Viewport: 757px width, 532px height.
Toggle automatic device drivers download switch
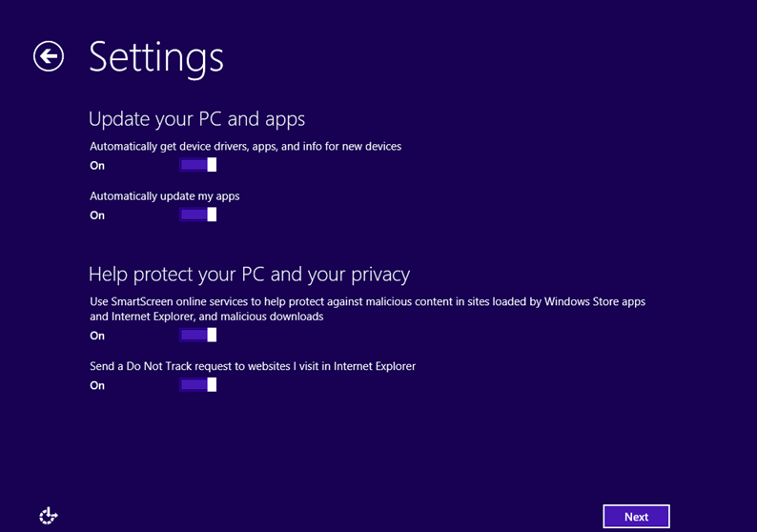198,165
